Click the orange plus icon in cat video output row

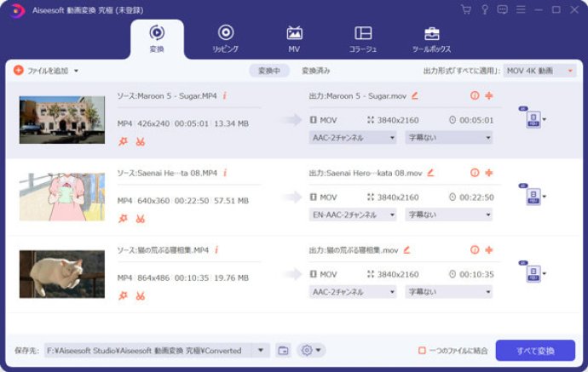[488, 250]
